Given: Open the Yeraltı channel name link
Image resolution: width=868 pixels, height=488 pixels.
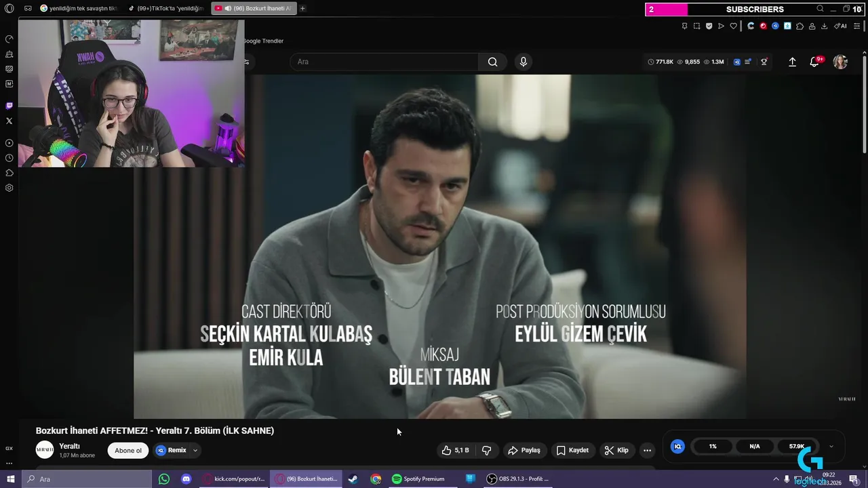Looking at the screenshot, I should [69, 446].
